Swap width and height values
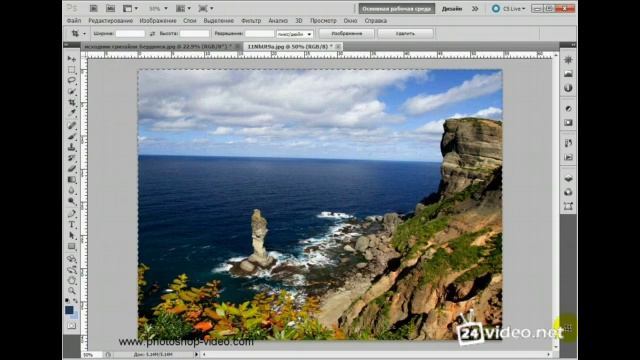 click(152, 34)
